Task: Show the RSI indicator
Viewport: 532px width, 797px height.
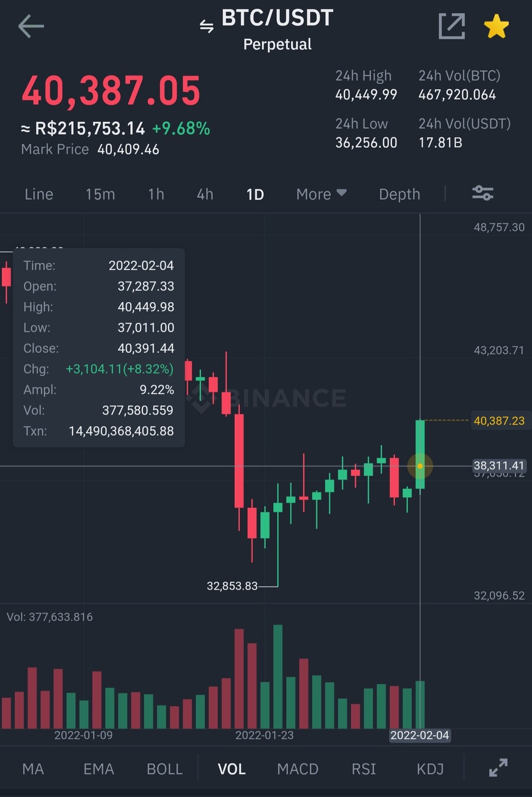Action: pos(364,769)
